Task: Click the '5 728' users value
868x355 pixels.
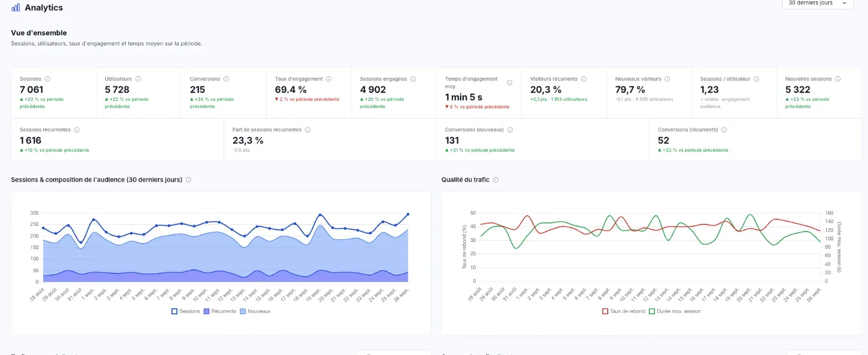Action: pos(117,90)
